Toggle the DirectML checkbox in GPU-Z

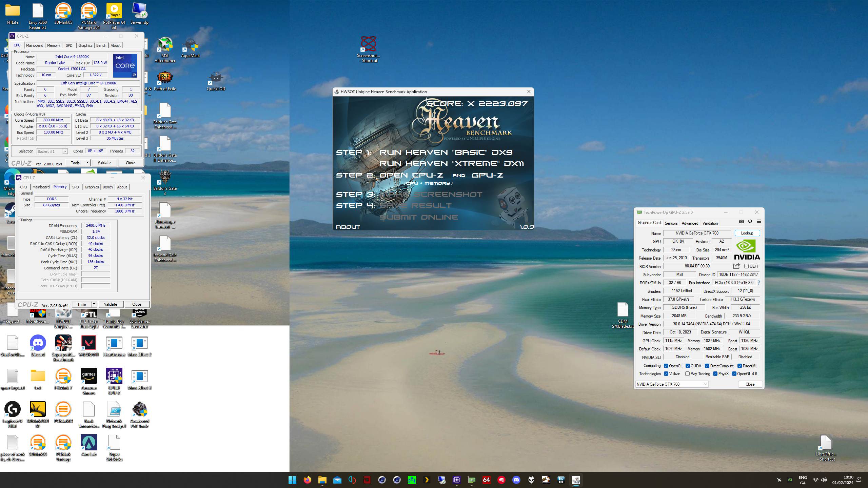(739, 366)
